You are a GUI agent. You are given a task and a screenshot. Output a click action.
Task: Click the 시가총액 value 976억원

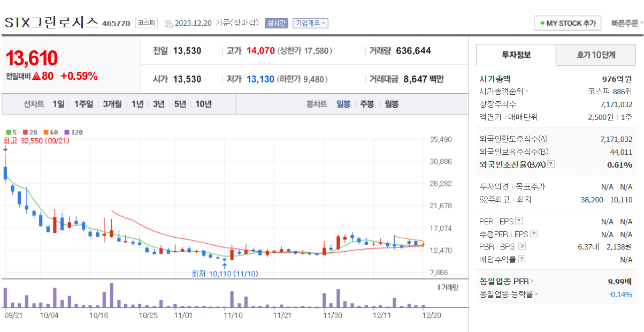617,78
